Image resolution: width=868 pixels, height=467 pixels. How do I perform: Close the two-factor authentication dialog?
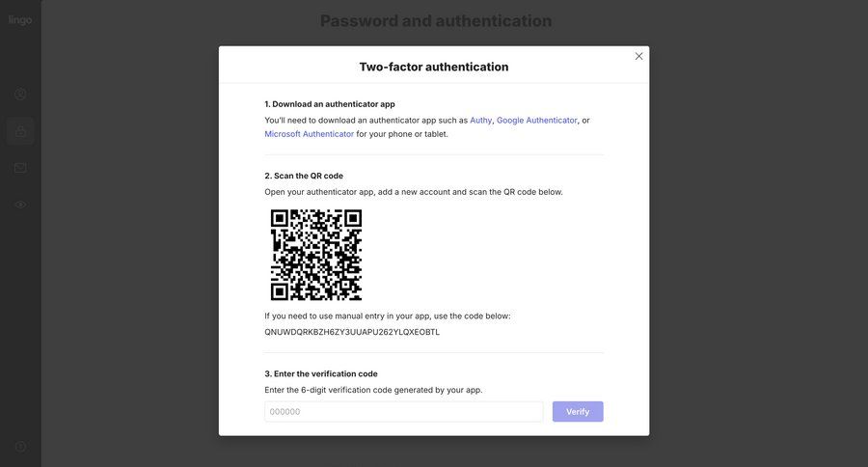(x=638, y=56)
